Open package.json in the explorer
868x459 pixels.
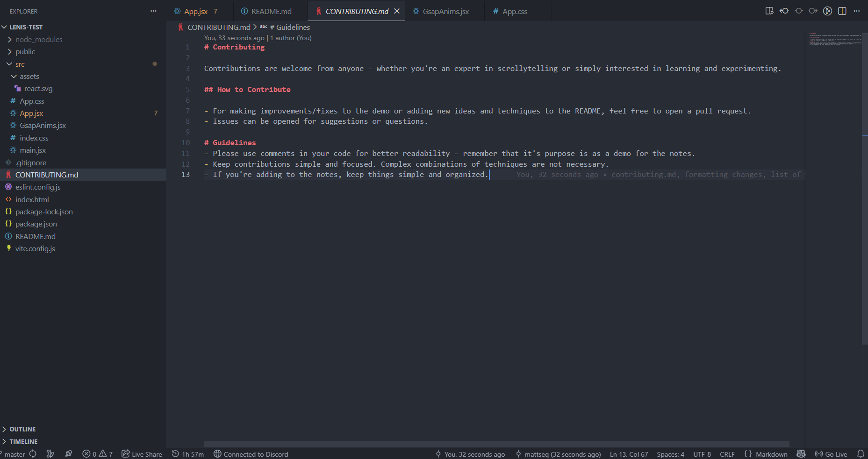[36, 224]
